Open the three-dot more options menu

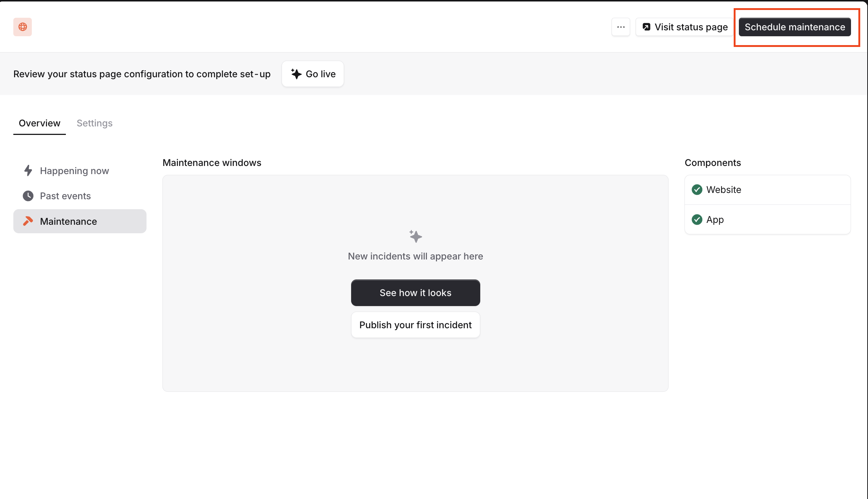tap(621, 27)
